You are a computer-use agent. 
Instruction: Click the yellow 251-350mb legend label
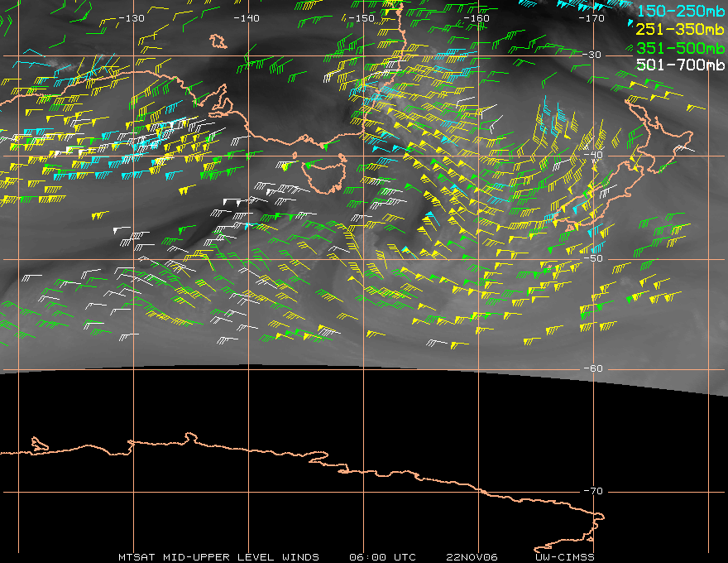[678, 30]
